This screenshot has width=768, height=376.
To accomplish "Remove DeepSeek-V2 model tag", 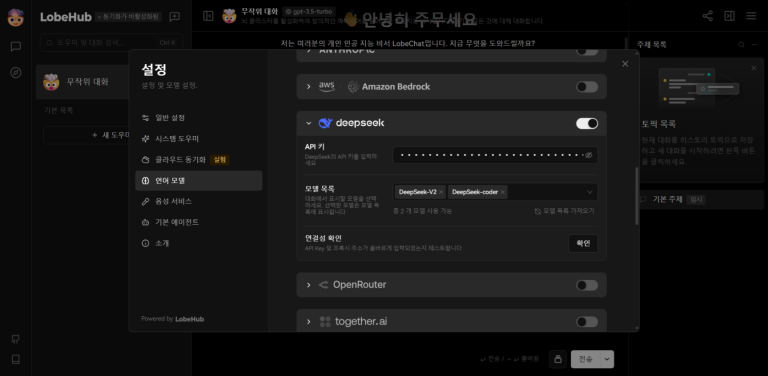I will (x=441, y=192).
